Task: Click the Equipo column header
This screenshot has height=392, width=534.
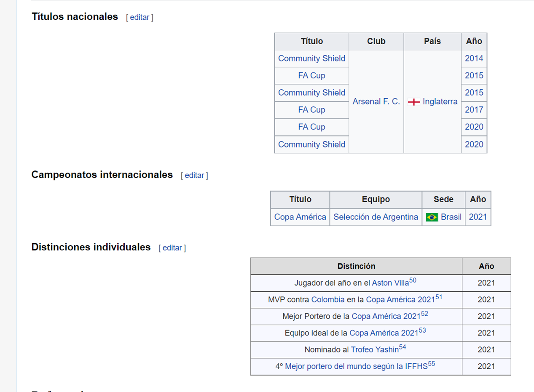Action: [376, 199]
